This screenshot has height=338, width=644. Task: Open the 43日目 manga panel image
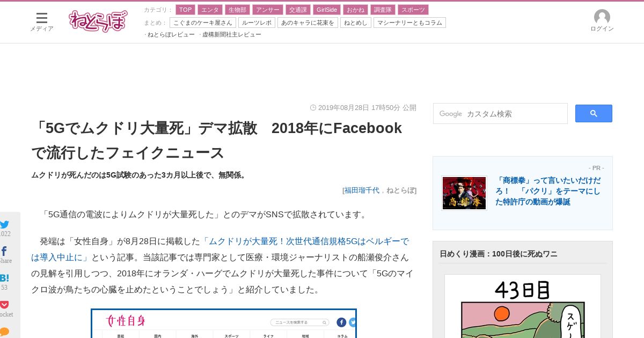point(523,306)
